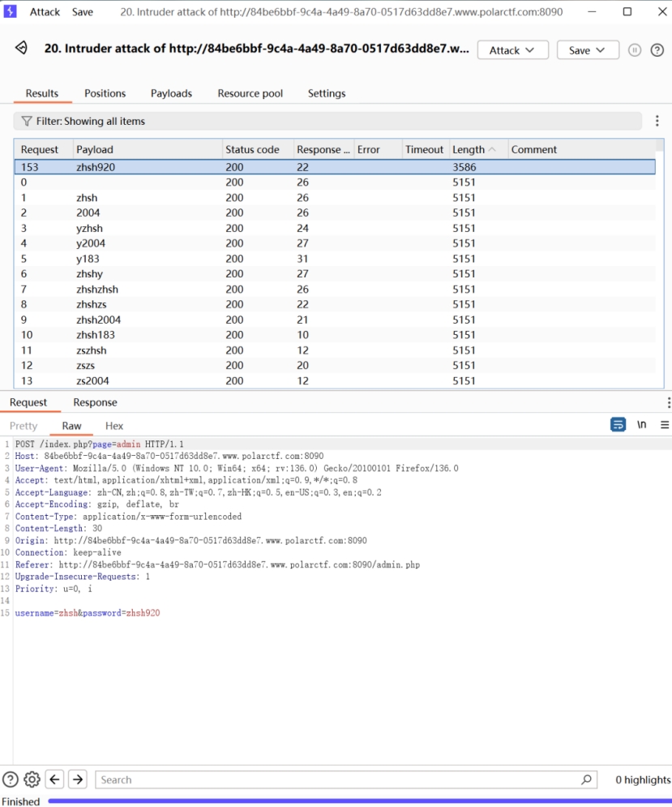The image size is (672, 807).
Task: Select result row with payload zhshzs
Action: (x=335, y=304)
